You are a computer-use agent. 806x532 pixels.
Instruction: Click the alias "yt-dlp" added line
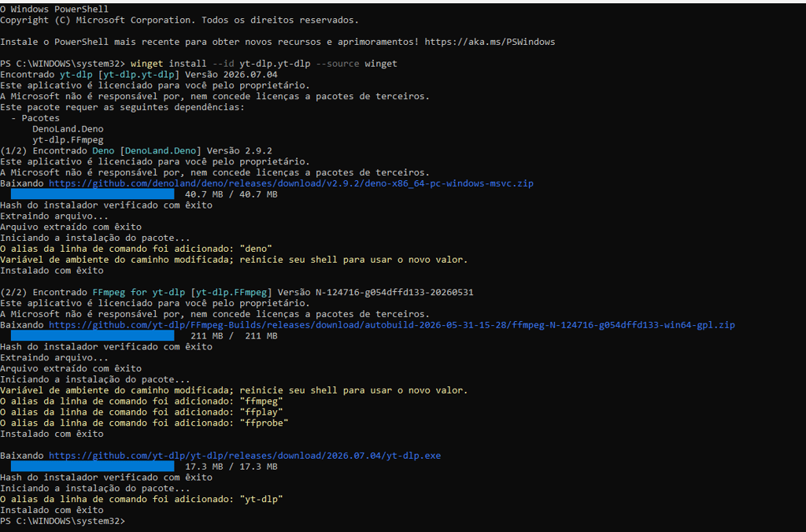[142, 499]
